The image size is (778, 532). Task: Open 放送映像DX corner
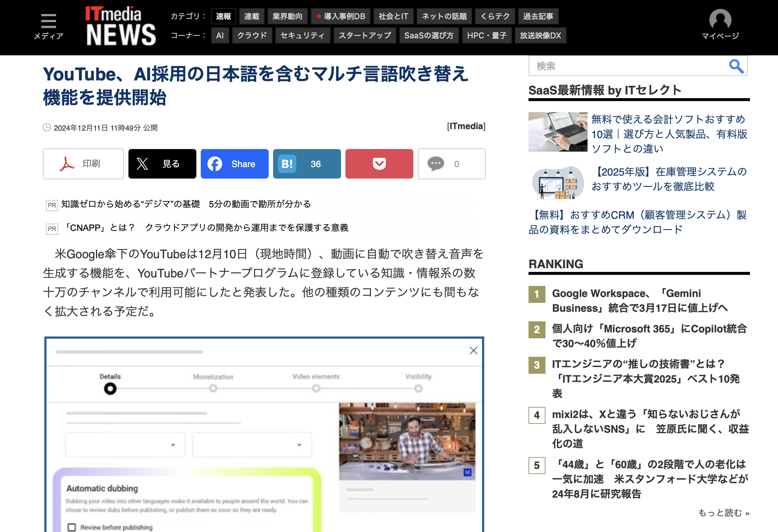click(540, 35)
